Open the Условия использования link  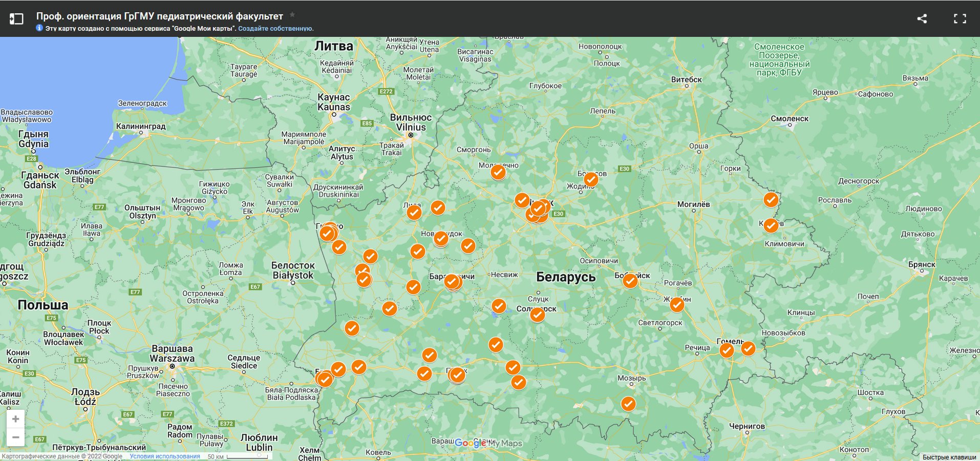165,456
